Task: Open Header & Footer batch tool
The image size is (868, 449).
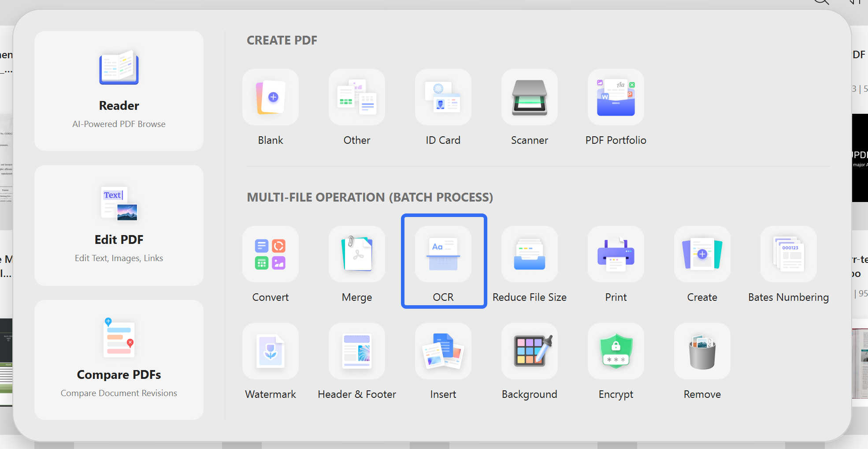Action: point(357,351)
